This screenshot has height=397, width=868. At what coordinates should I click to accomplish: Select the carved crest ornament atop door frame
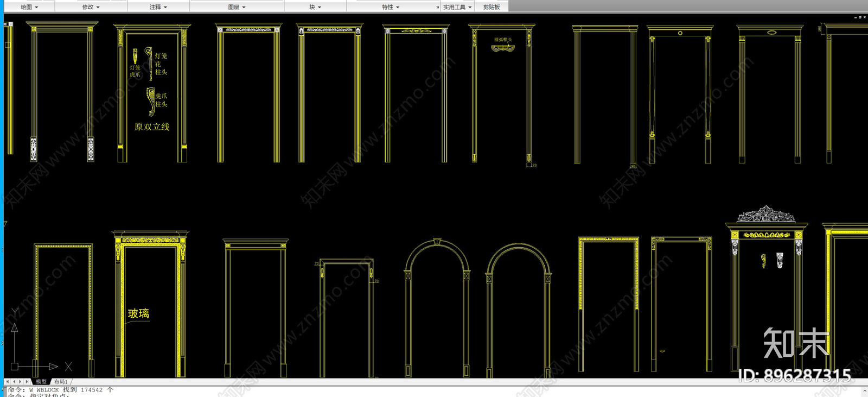pos(765,213)
